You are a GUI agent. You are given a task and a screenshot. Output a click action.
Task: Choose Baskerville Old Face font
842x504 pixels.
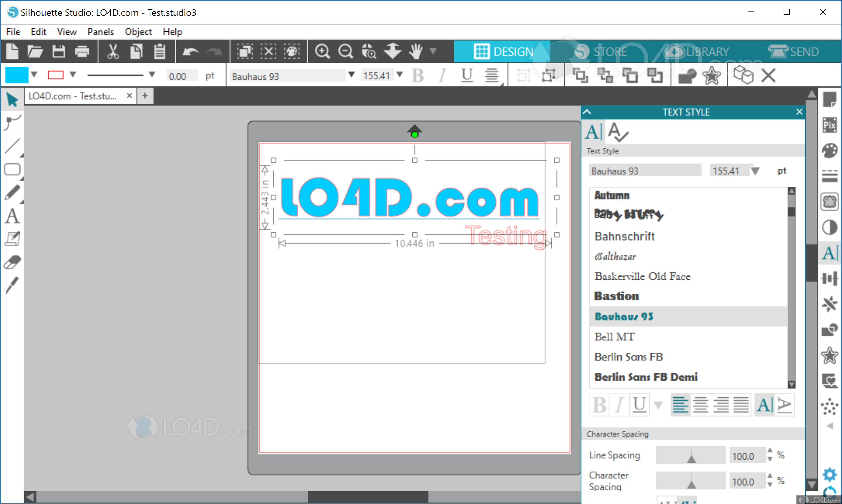pos(642,276)
